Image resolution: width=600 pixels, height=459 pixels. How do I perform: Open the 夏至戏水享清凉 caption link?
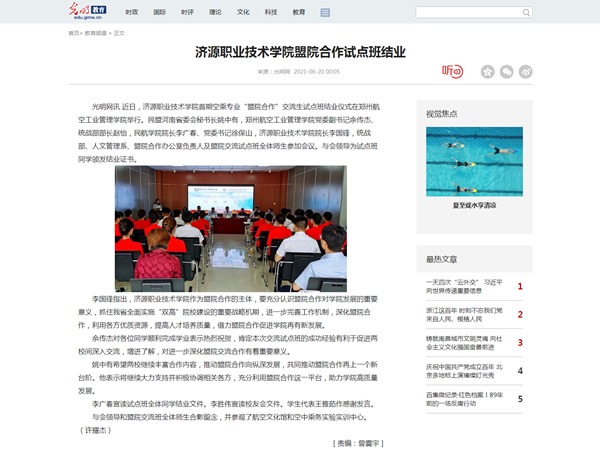[474, 205]
